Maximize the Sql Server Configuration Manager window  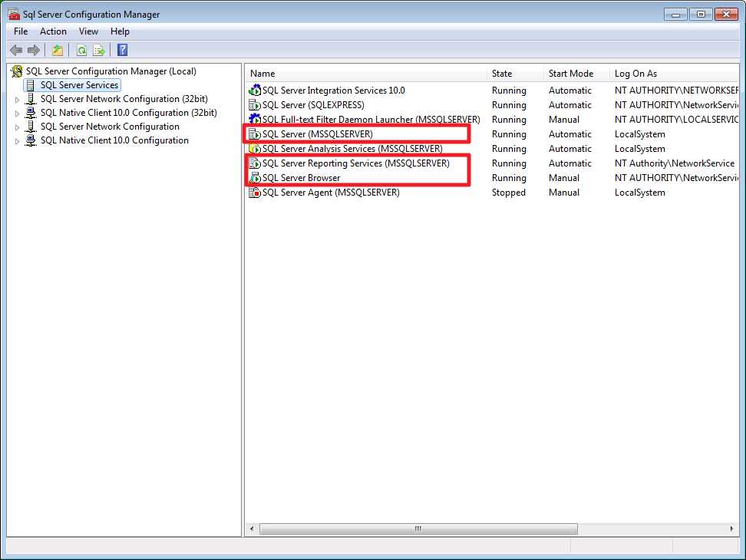[700, 15]
